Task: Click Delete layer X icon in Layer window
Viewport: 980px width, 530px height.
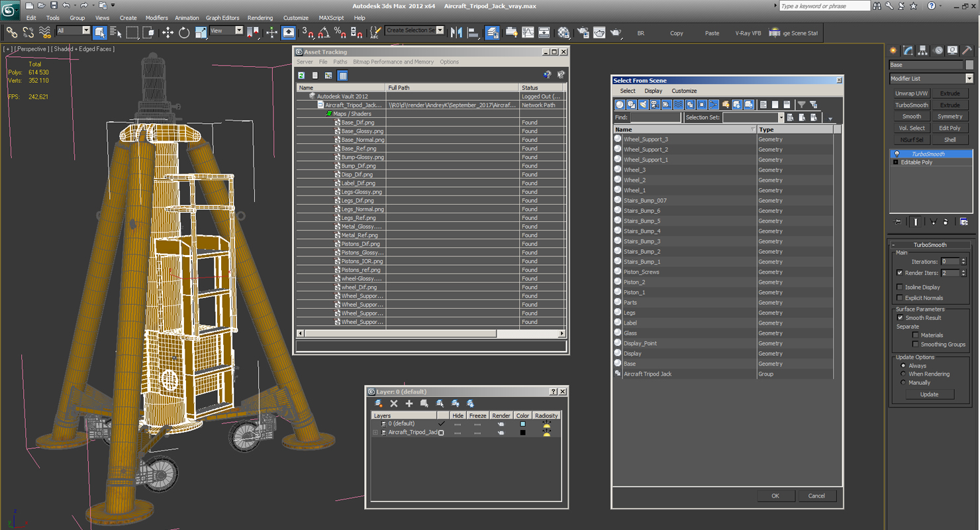Action: coord(394,403)
